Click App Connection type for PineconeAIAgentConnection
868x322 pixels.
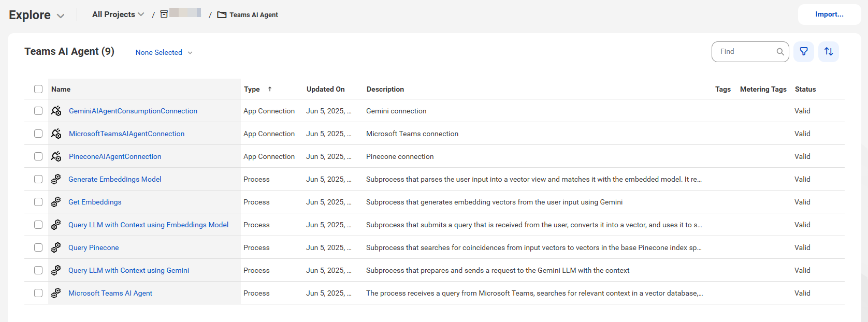click(269, 156)
